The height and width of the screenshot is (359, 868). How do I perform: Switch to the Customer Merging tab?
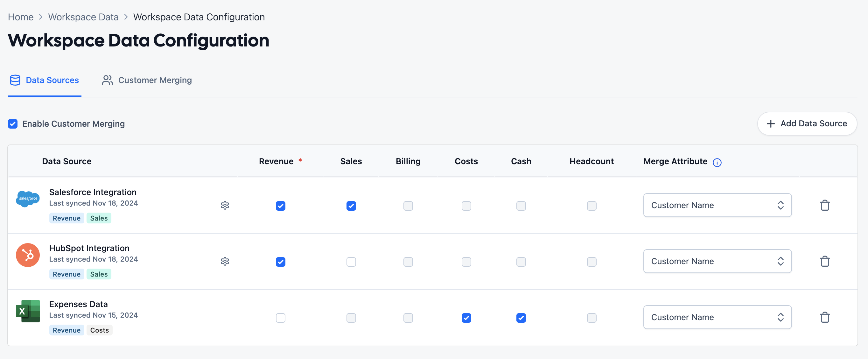tap(147, 80)
